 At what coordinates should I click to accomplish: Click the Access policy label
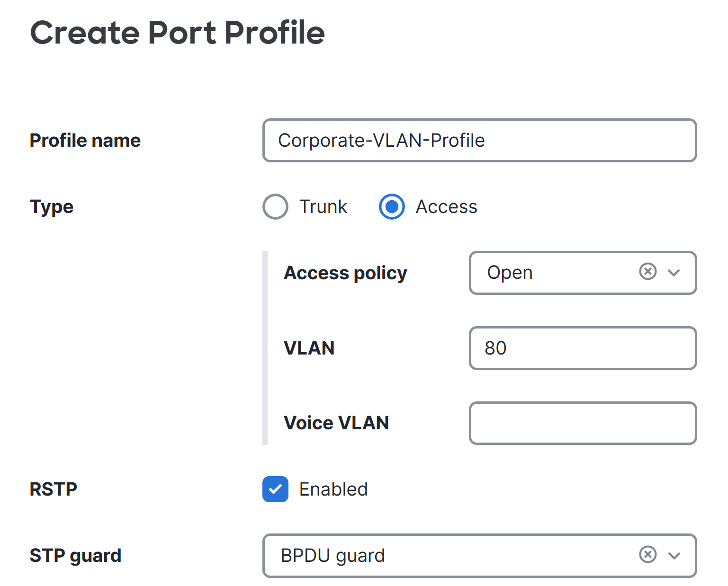(x=345, y=273)
